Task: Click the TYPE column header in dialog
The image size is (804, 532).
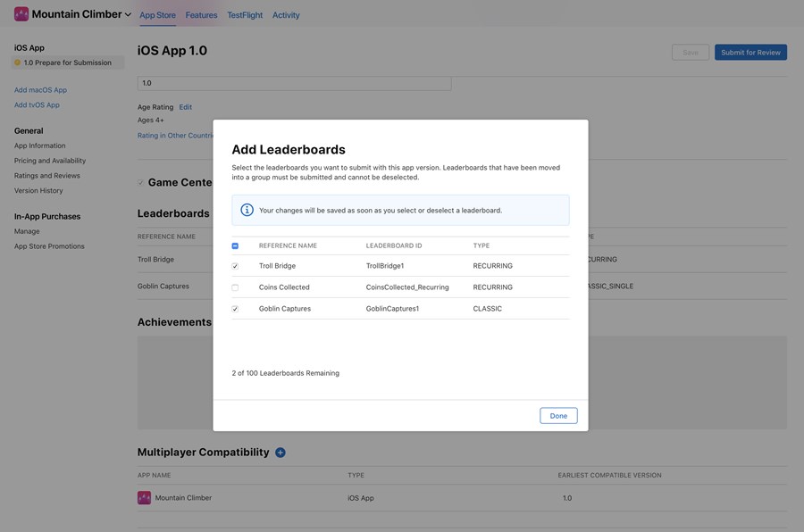Action: 481,245
